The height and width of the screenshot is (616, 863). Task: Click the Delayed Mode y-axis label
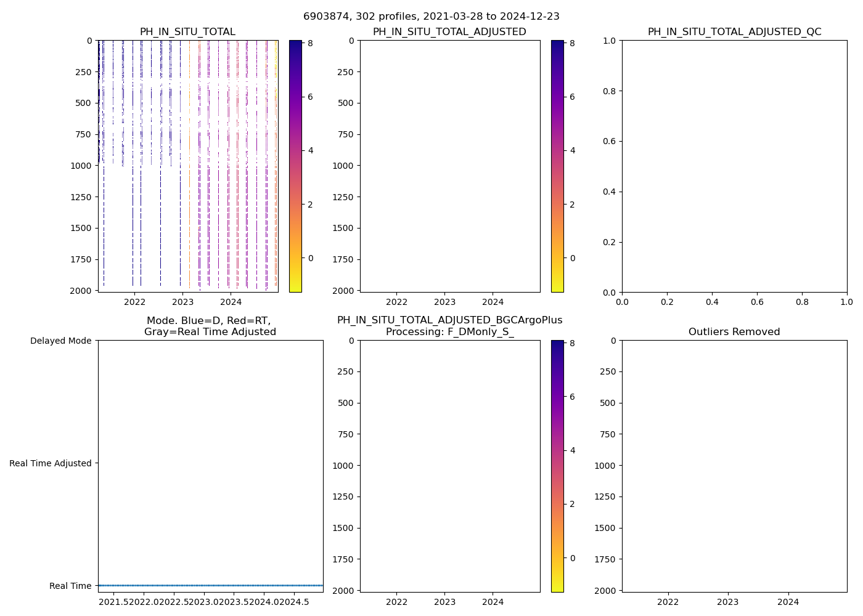[60, 341]
